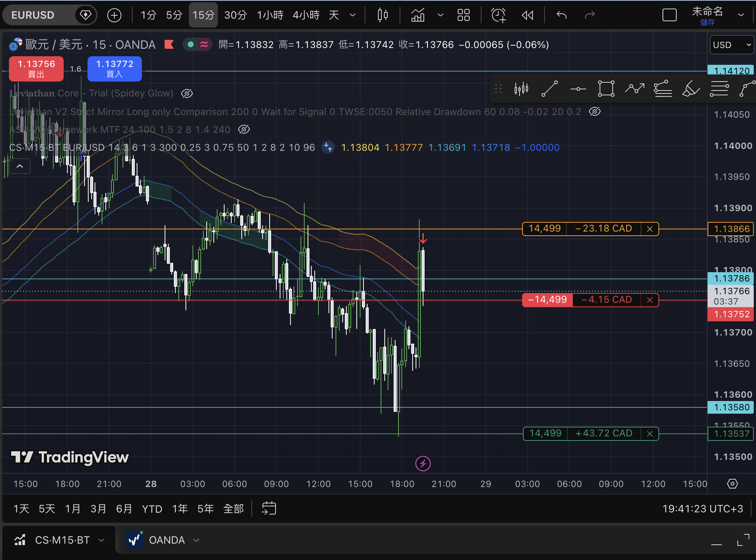This screenshot has width=756, height=560.
Task: Select the 1月 date range
Action: tap(73, 509)
